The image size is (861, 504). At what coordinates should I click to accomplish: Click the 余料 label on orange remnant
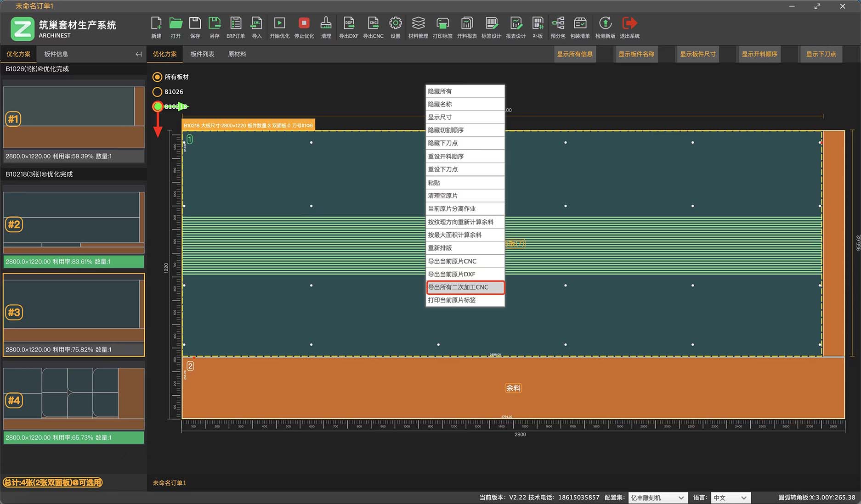click(x=513, y=388)
